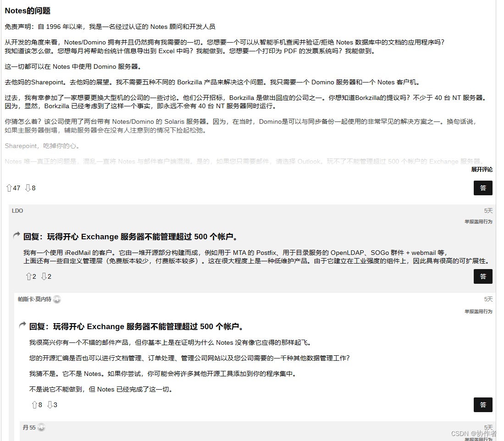Click 答 reply button on LDO's comment
The height and width of the screenshot is (441, 504).
(483, 276)
